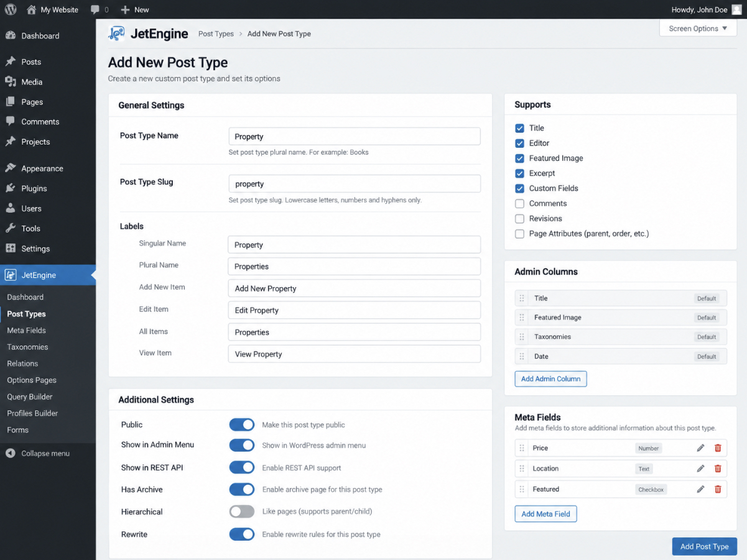The width and height of the screenshot is (747, 560).
Task: Disable the Has Archive toggle
Action: pos(242,489)
